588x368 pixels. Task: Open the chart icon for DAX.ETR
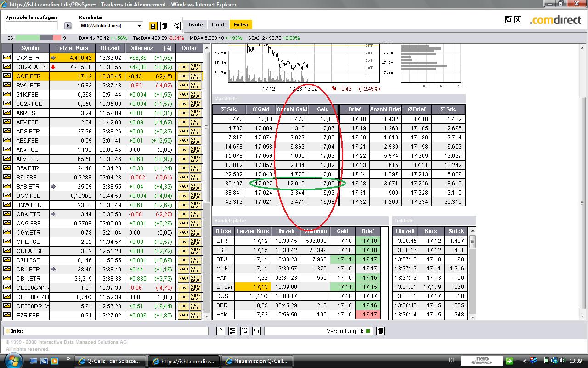click(x=7, y=57)
